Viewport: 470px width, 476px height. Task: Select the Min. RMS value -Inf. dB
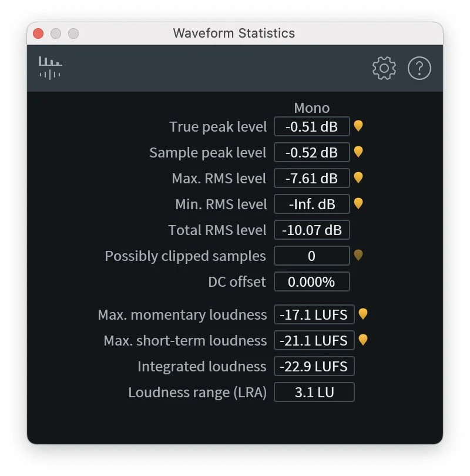(x=311, y=204)
